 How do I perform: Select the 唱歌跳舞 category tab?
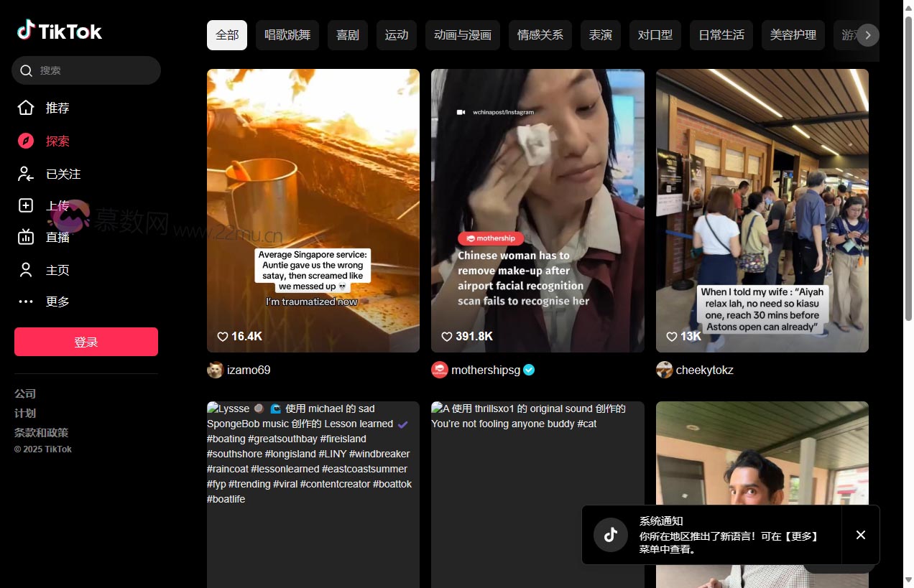(287, 35)
